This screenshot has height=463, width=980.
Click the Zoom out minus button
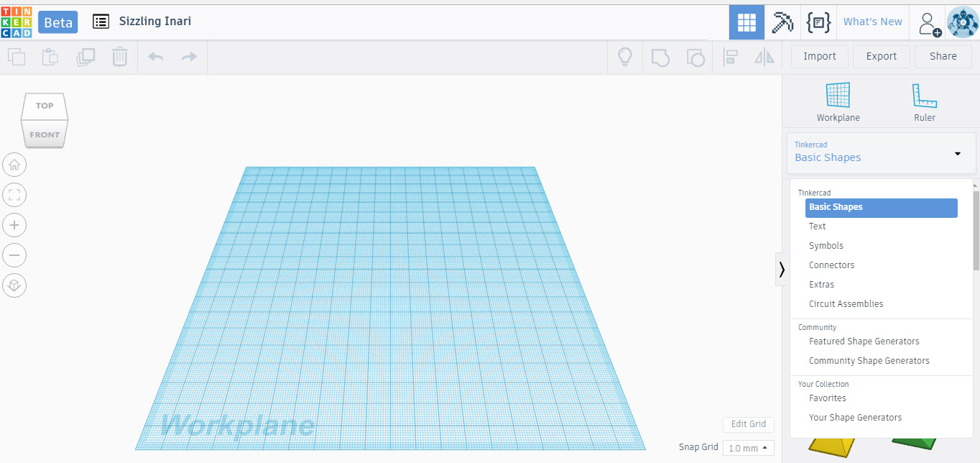tap(14, 255)
